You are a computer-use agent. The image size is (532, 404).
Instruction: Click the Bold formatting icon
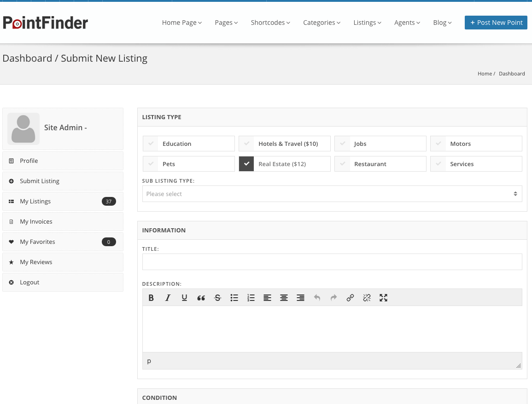pos(151,298)
